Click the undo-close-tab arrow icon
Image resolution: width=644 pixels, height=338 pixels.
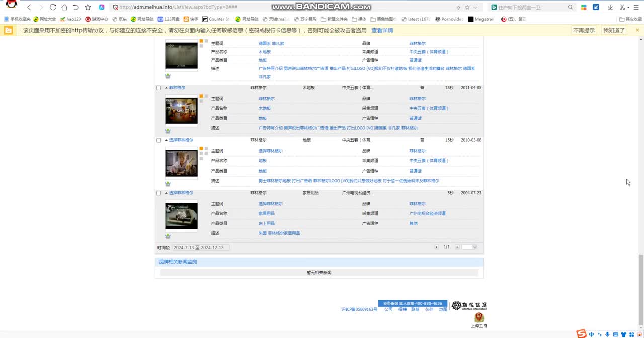tap(76, 7)
